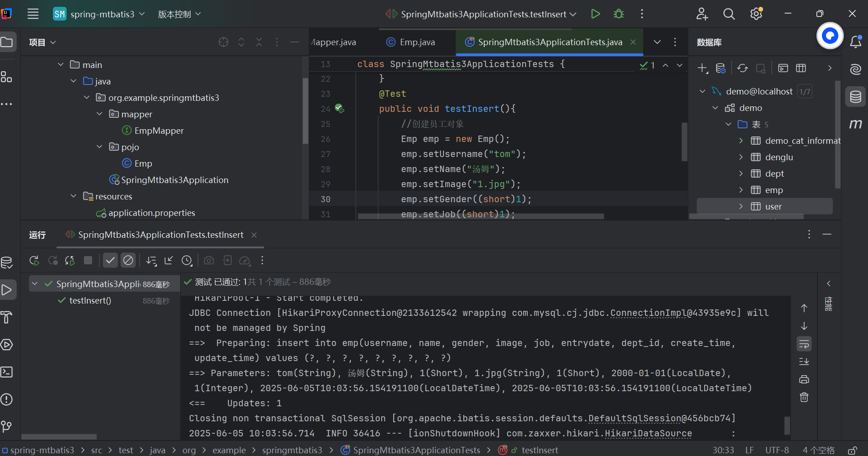Collapse the mapper package node

[99, 114]
